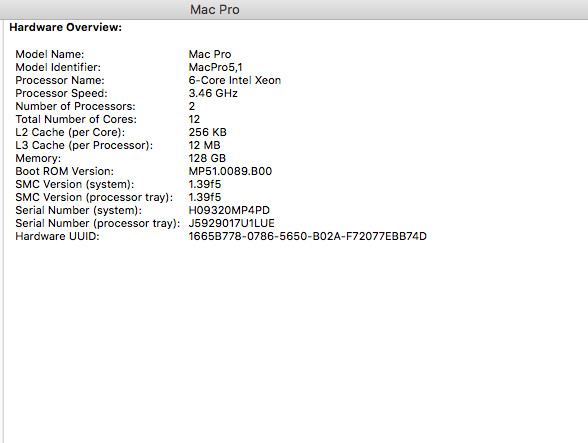The image size is (588, 443).
Task: Click the L2 Cache (per Core) label
Action: [70, 132]
